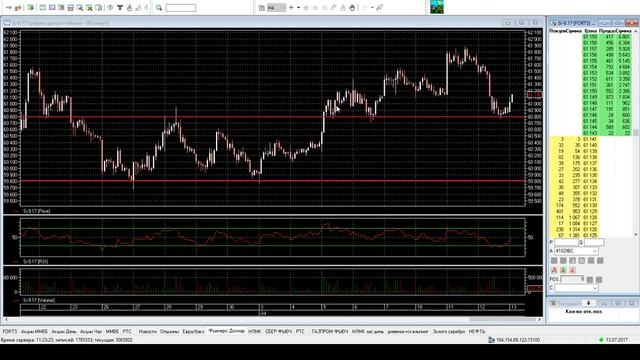Open the account A dropdown #1029BC
The width and height of the screenshot is (640, 360).
pyautogui.click(x=576, y=251)
